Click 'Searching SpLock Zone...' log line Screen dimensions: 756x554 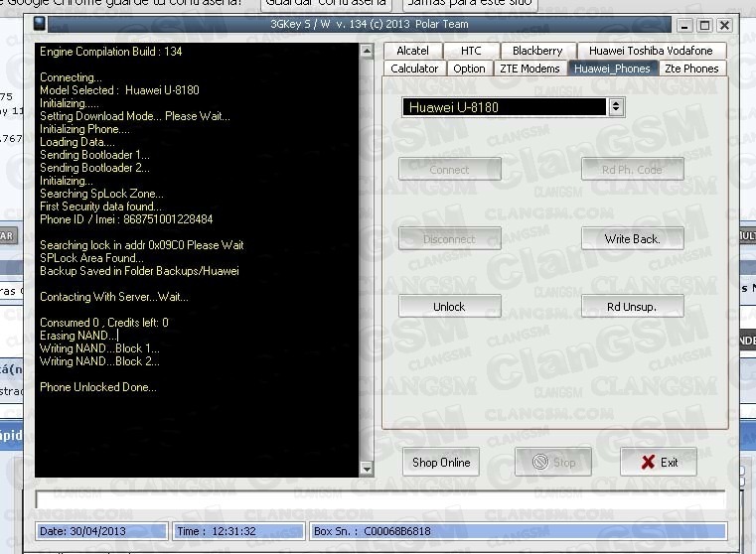[x=101, y=194]
